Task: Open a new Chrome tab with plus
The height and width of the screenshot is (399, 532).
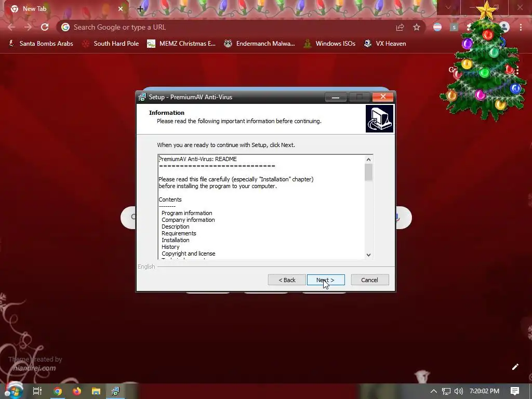Action: (140, 9)
